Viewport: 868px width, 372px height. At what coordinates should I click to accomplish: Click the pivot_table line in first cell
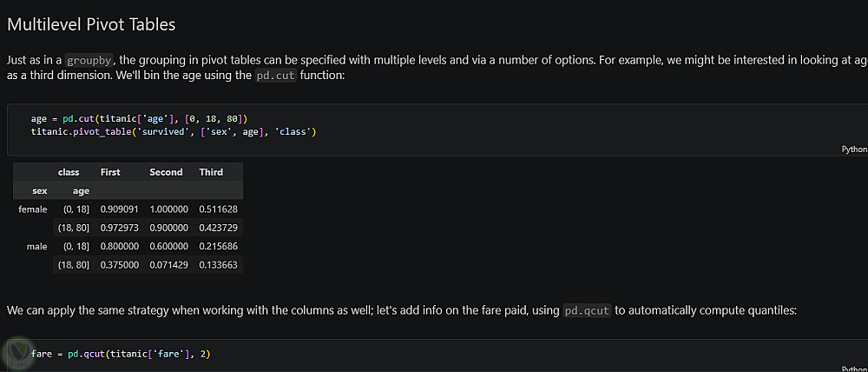(x=173, y=131)
